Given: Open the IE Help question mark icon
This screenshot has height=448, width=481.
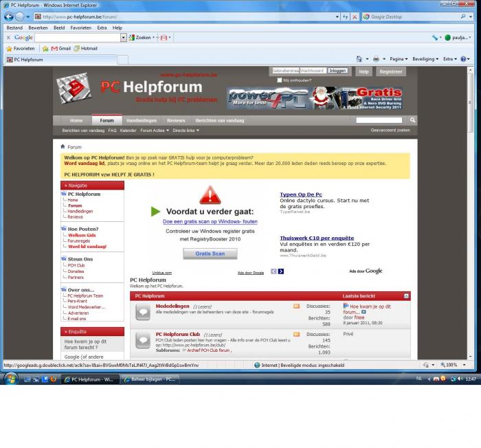Looking at the screenshot, I should click(x=463, y=58).
